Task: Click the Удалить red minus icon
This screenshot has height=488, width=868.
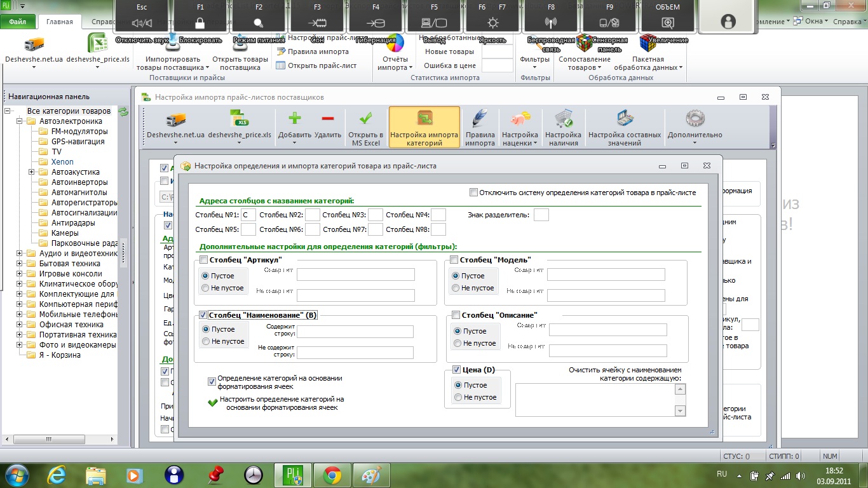Action: [x=328, y=118]
